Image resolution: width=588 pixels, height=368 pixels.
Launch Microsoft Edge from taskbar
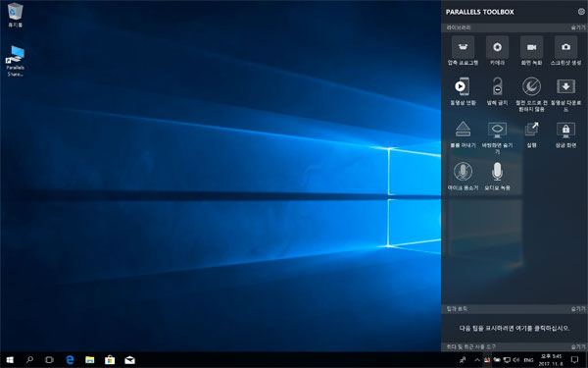coord(70,360)
